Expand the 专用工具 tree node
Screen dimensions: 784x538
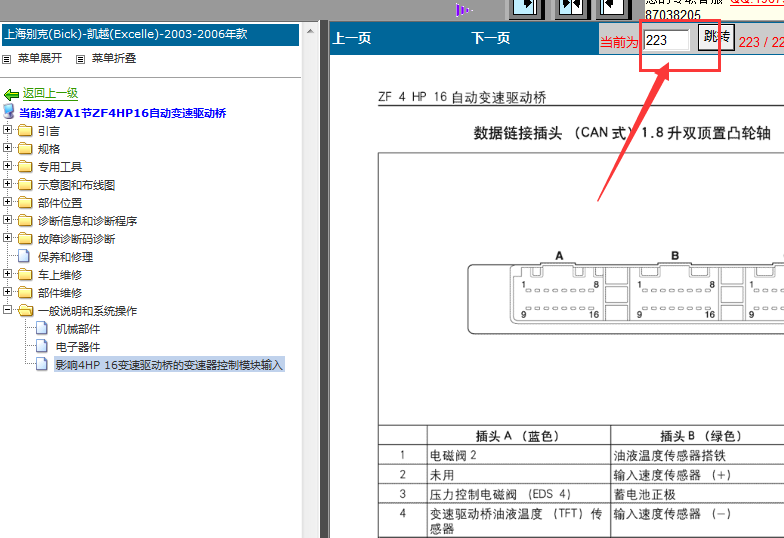pos(7,166)
